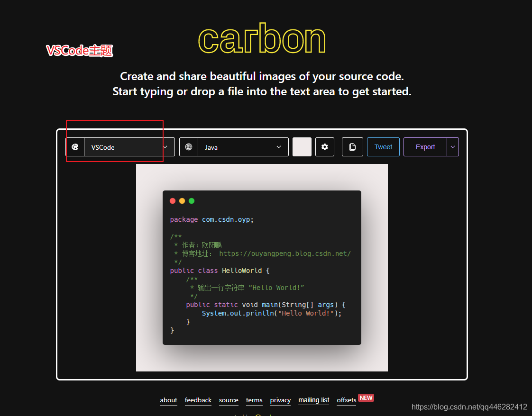Click the theme palette icon

click(x=75, y=147)
